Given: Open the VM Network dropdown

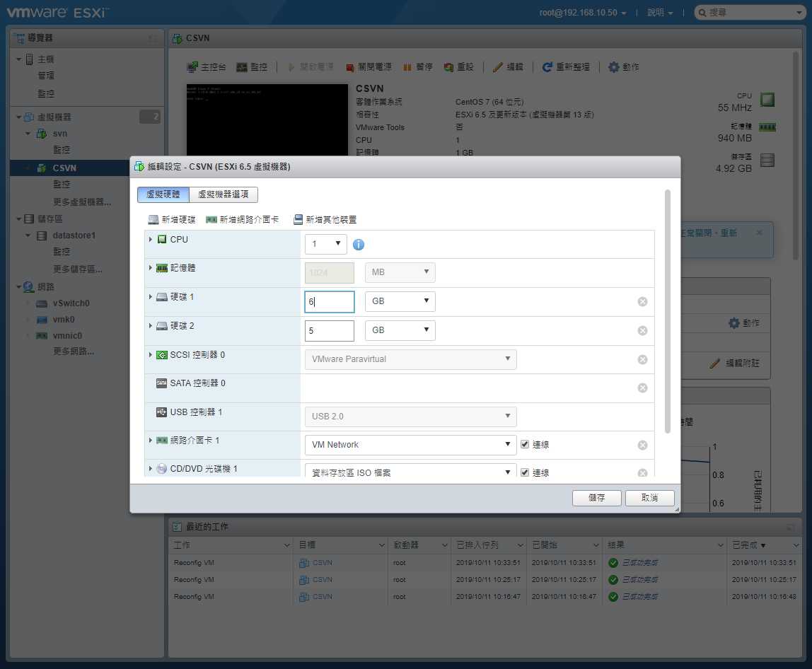Looking at the screenshot, I should tap(411, 445).
